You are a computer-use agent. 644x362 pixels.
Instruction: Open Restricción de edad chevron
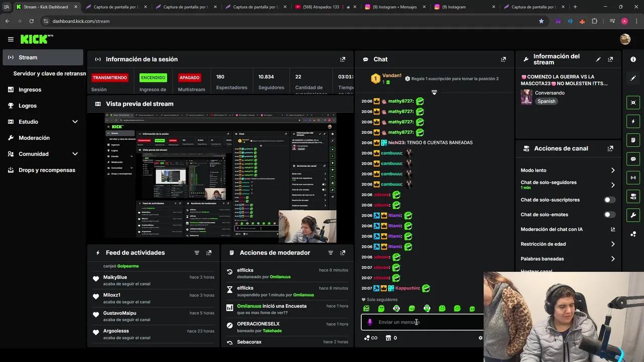613,244
